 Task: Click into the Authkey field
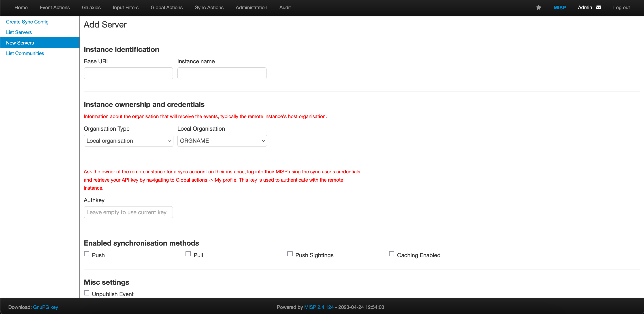pos(128,212)
